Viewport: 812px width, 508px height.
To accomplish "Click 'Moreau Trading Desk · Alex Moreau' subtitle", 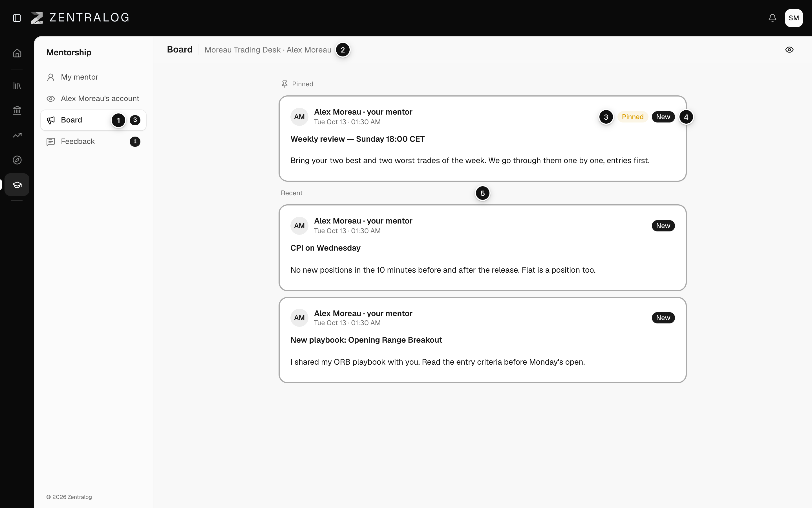I will (x=268, y=50).
